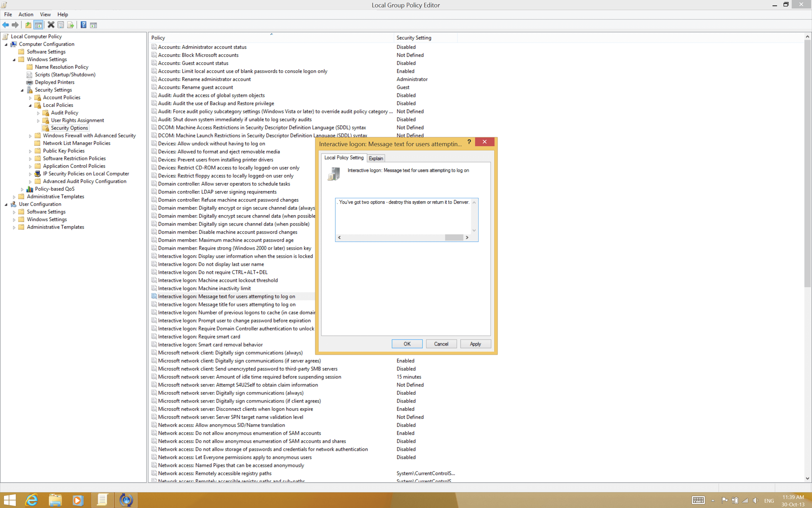The width and height of the screenshot is (812, 508).
Task: Collapse Windows Settings under Computer Configuration
Action: 14,60
